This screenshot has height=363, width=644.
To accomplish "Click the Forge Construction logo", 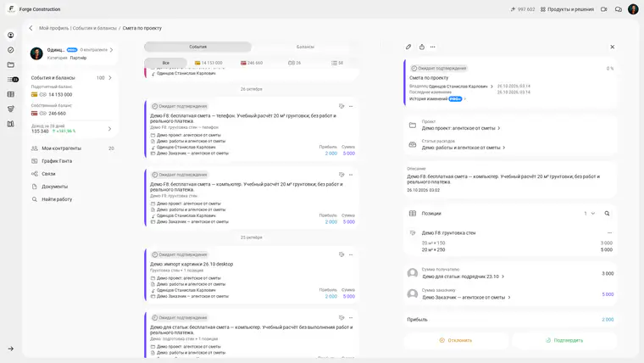I will [x=12, y=9].
